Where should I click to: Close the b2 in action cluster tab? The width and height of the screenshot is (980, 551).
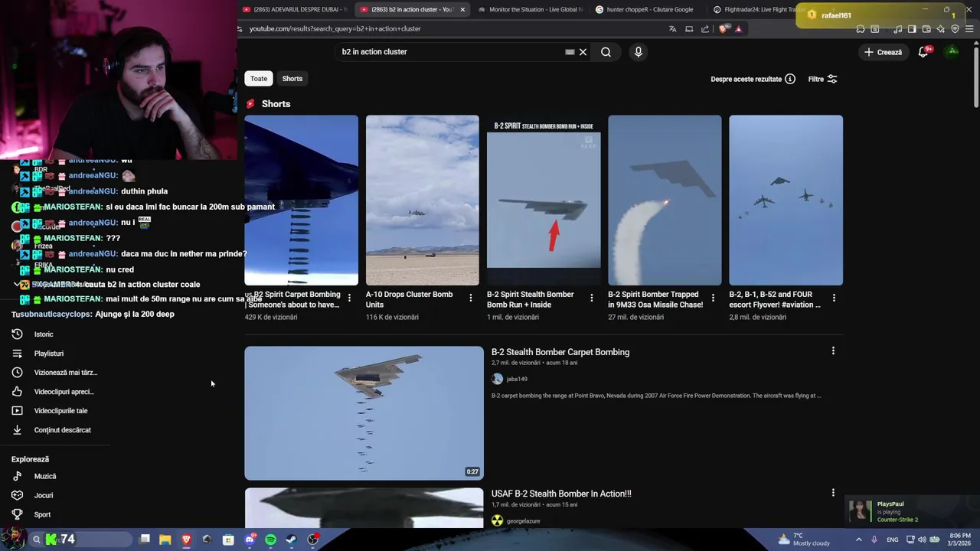462,9
